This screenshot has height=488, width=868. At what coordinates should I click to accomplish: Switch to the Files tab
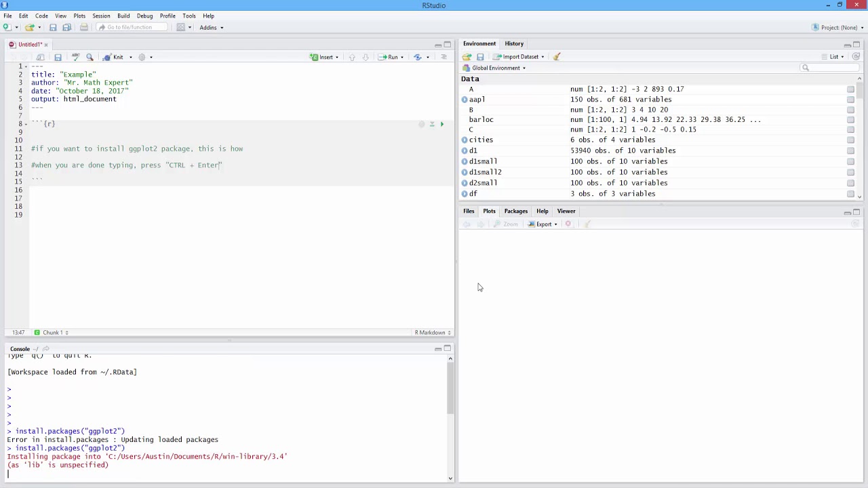(469, 211)
